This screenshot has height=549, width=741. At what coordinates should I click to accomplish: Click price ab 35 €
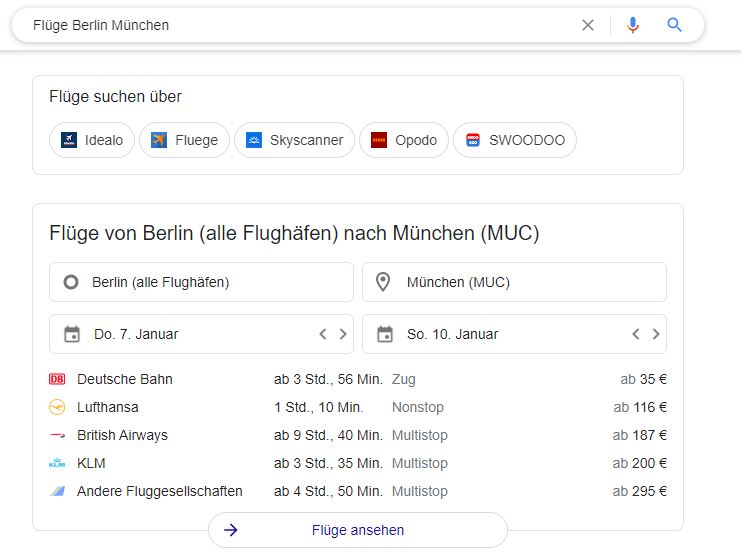point(643,379)
